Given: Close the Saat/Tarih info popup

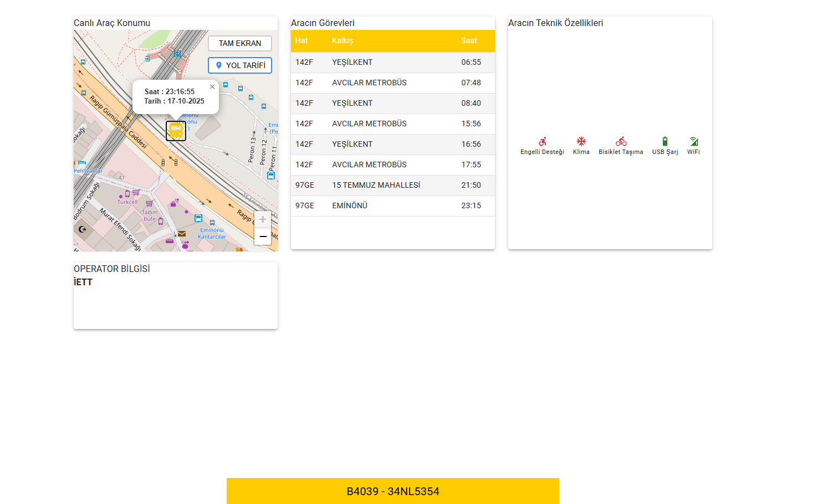Looking at the screenshot, I should [212, 87].
